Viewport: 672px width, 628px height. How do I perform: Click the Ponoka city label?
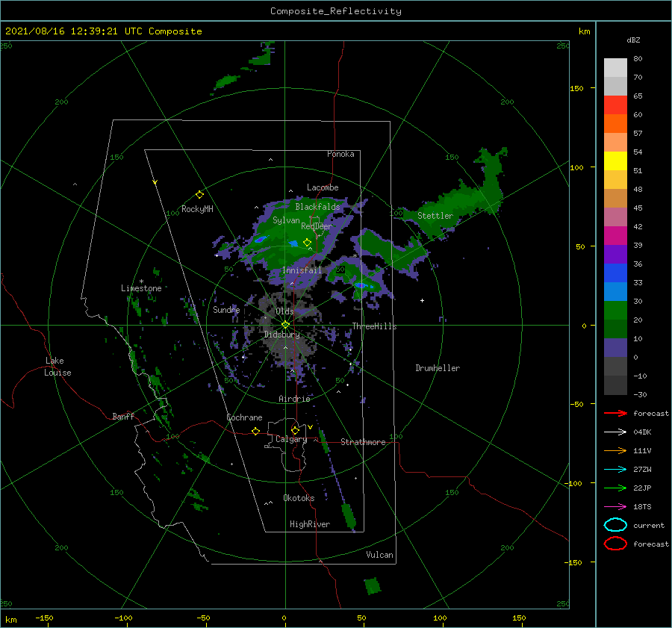[x=340, y=154]
